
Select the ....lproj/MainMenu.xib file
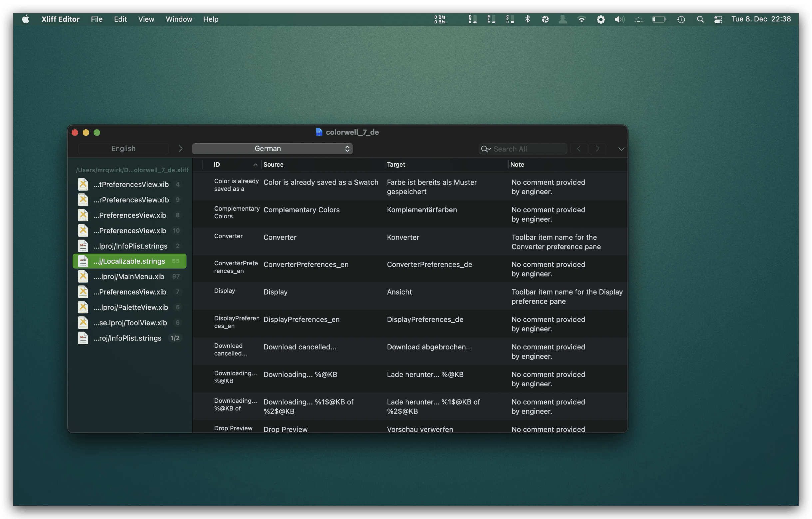130,276
